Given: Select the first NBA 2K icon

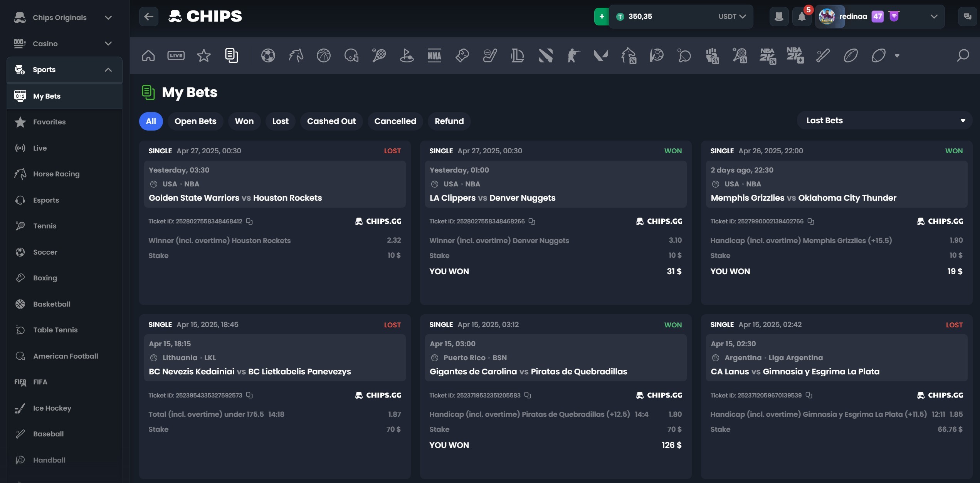Looking at the screenshot, I should point(768,55).
